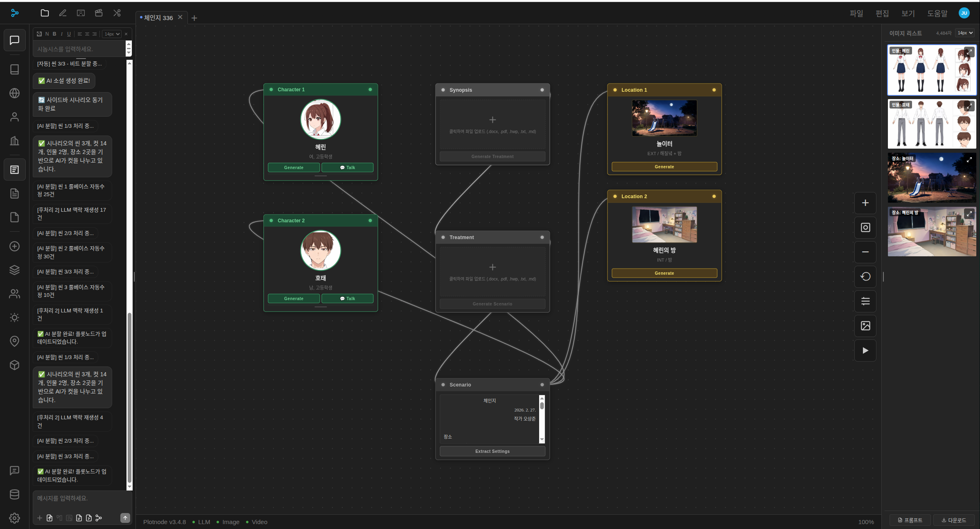The image size is (980, 529).
Task: Click Generate on Character 1 혜린 node
Action: point(294,167)
